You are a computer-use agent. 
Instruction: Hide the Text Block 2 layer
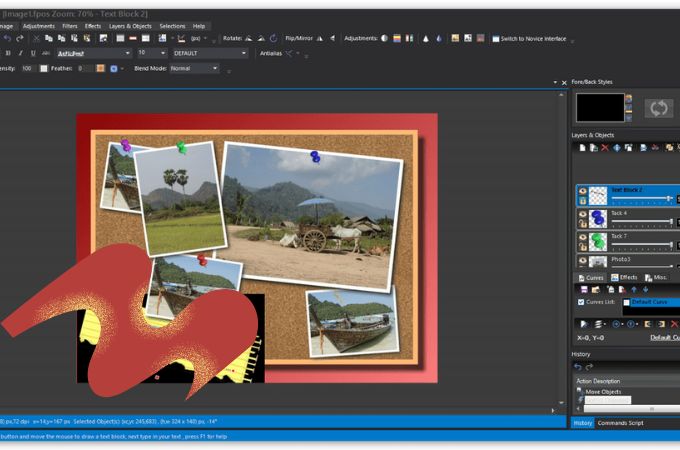coord(583,191)
